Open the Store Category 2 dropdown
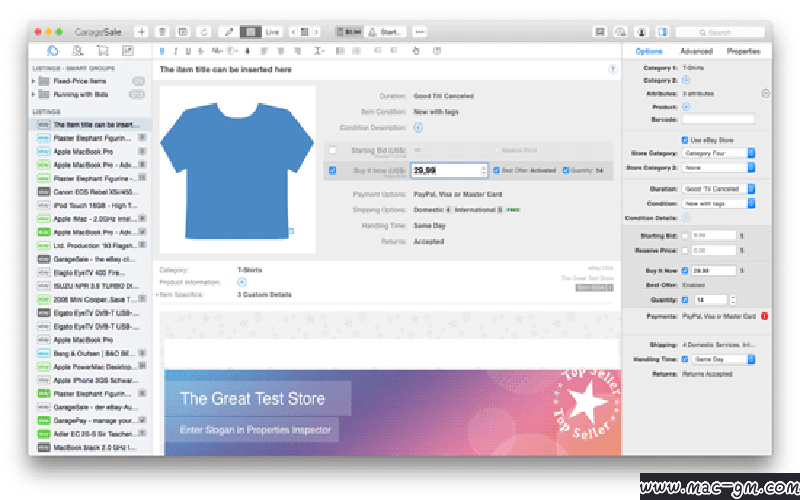800x500 pixels. pos(718,167)
